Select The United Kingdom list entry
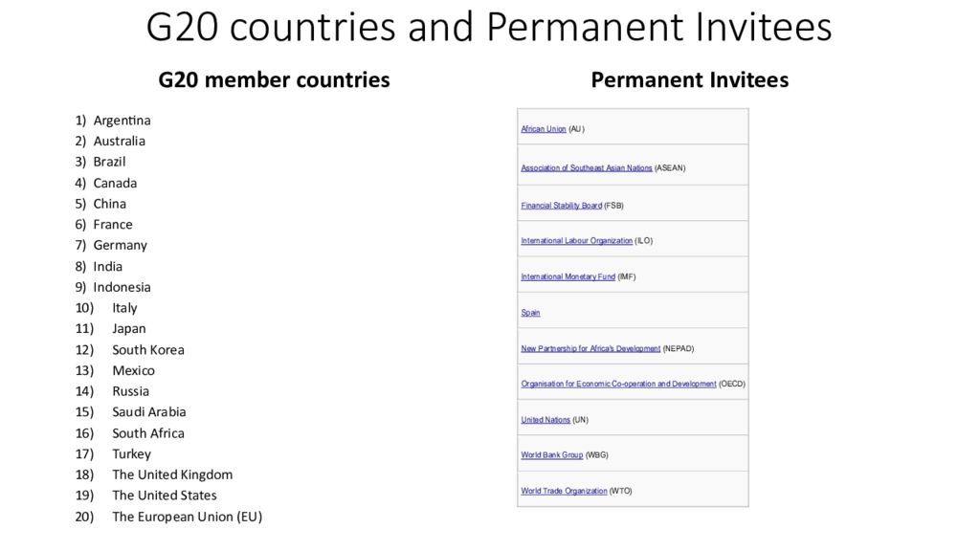980x551 pixels. pos(172,474)
